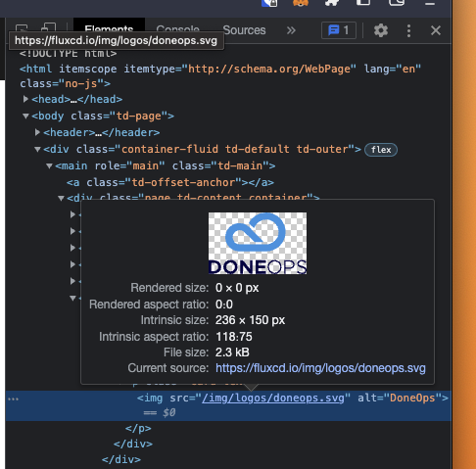Collapse the body td-page node
Viewport: 476px width, 469px height.
click(25, 116)
